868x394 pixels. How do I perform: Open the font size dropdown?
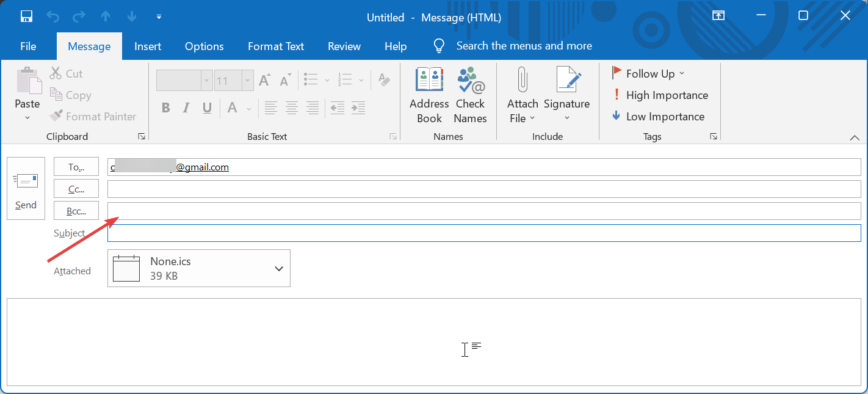(247, 80)
